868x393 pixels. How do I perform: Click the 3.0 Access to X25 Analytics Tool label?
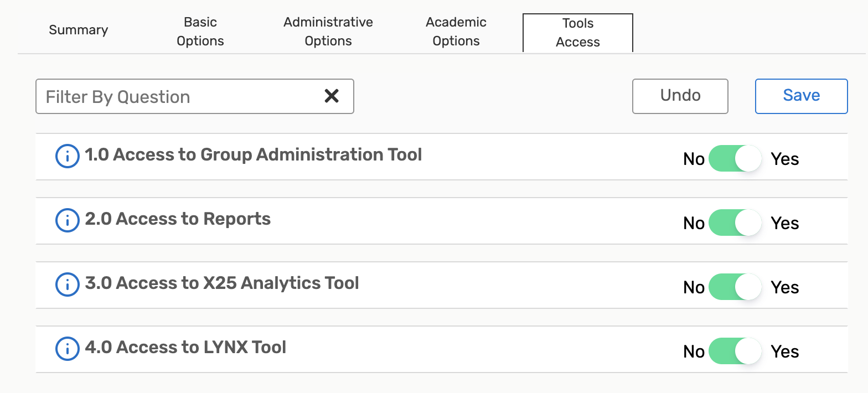click(222, 283)
